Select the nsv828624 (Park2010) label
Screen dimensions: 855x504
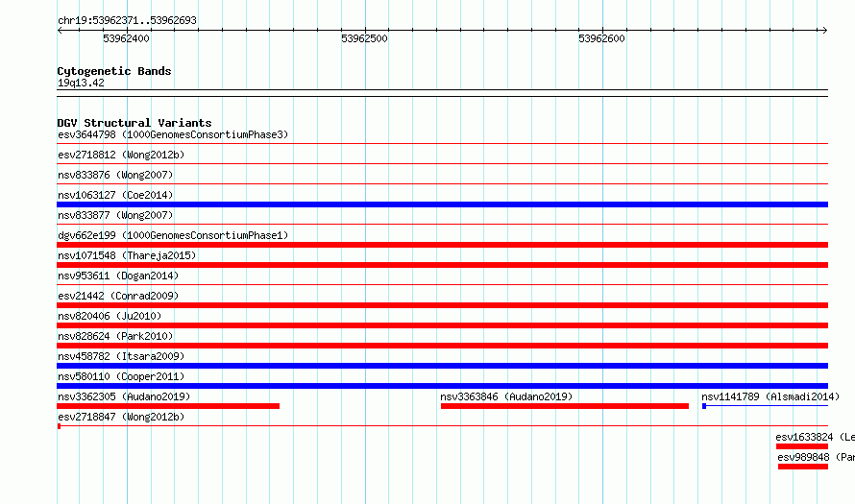[115, 336]
